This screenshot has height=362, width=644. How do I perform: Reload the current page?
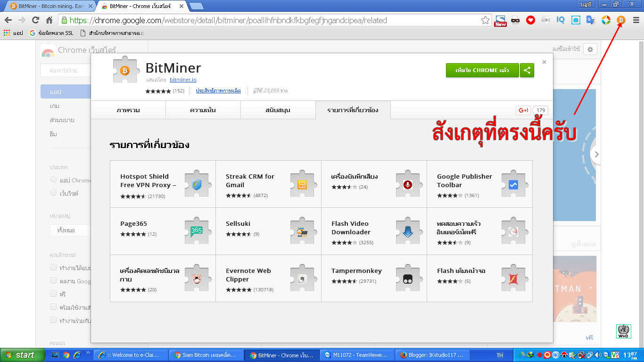[35, 20]
